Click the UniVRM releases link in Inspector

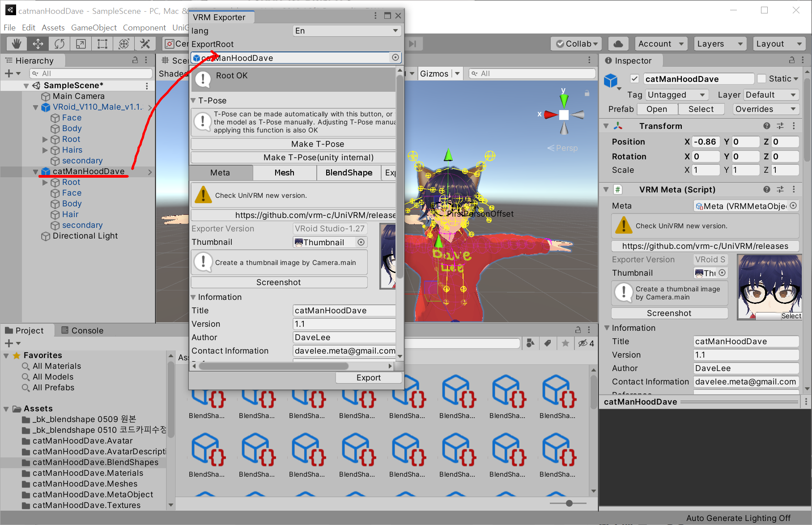[705, 246]
